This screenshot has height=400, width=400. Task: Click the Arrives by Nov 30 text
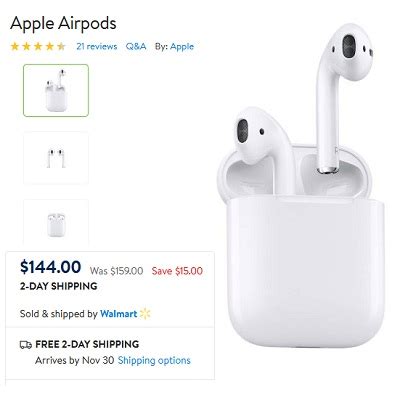74,360
